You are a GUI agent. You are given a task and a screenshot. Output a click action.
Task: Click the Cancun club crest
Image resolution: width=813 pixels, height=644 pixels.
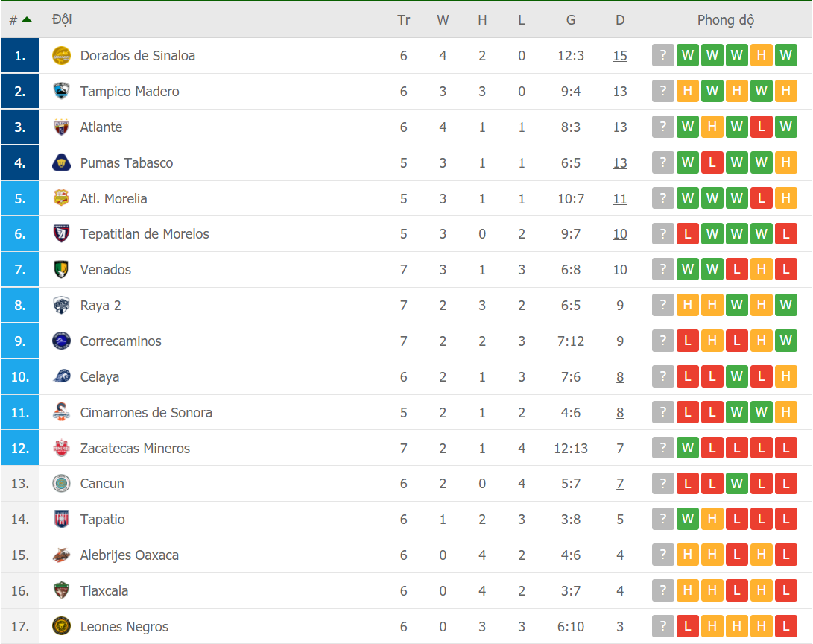61,484
